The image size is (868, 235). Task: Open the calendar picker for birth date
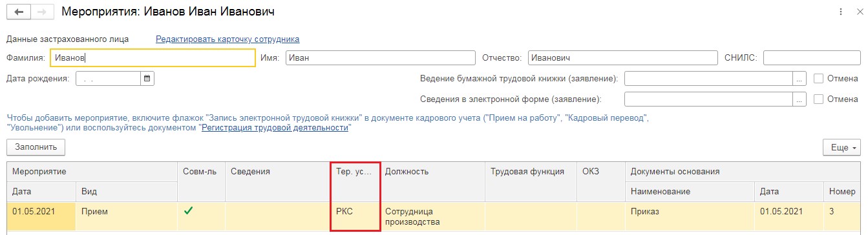click(x=147, y=79)
